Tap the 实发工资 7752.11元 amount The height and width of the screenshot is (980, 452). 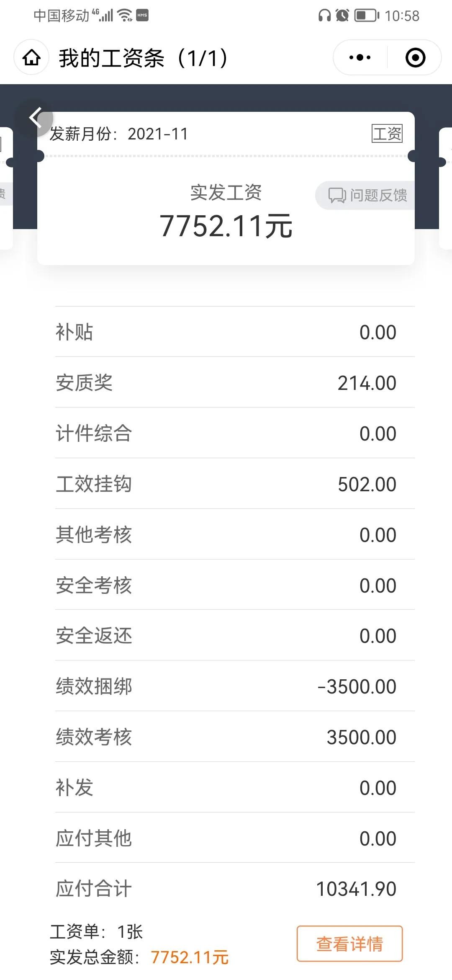[x=226, y=226]
